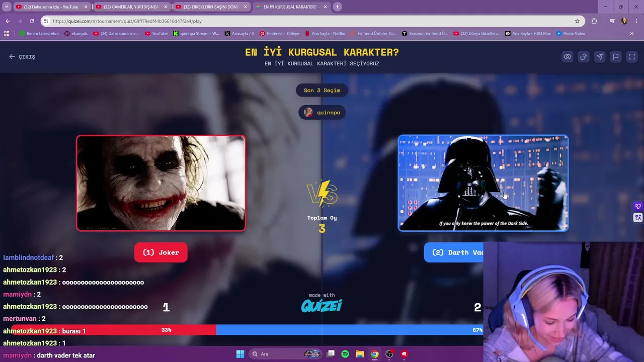Viewport: 644px width, 362px height.
Task: Toggle the eye visibility icon in Quizei header
Action: [x=568, y=57]
